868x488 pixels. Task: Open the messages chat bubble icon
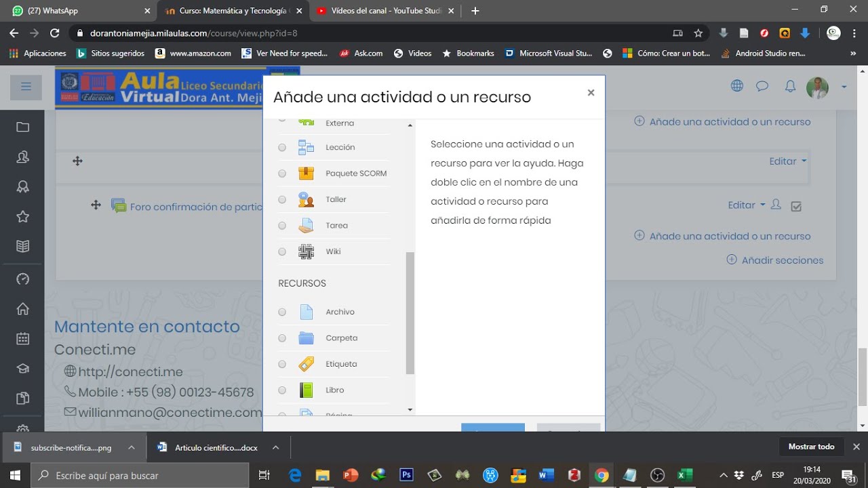(762, 86)
